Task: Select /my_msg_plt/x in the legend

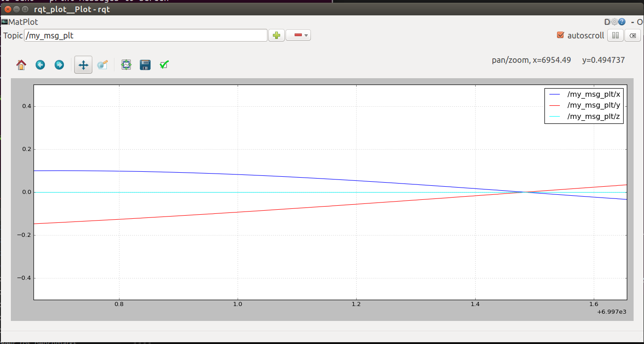Action: tap(594, 94)
